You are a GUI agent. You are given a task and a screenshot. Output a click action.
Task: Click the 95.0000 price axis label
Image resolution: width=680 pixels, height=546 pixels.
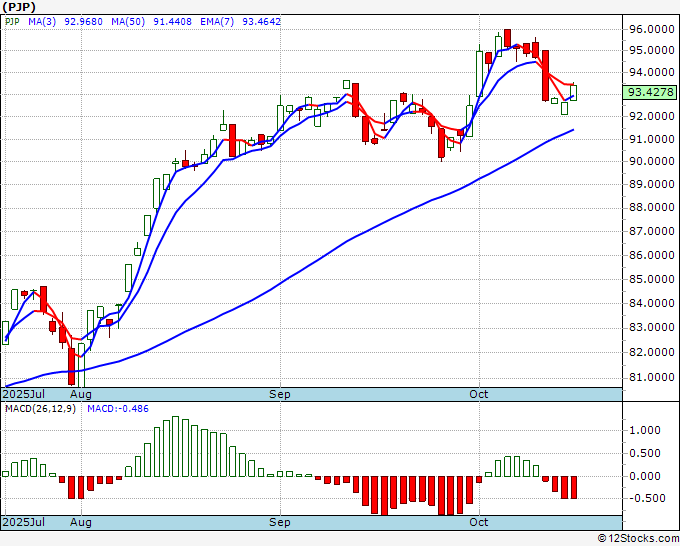(652, 50)
